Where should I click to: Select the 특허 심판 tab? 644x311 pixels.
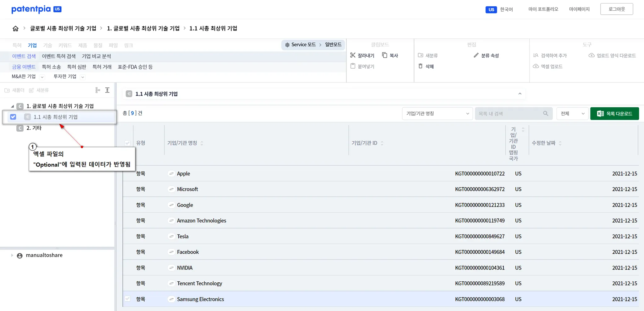(77, 67)
